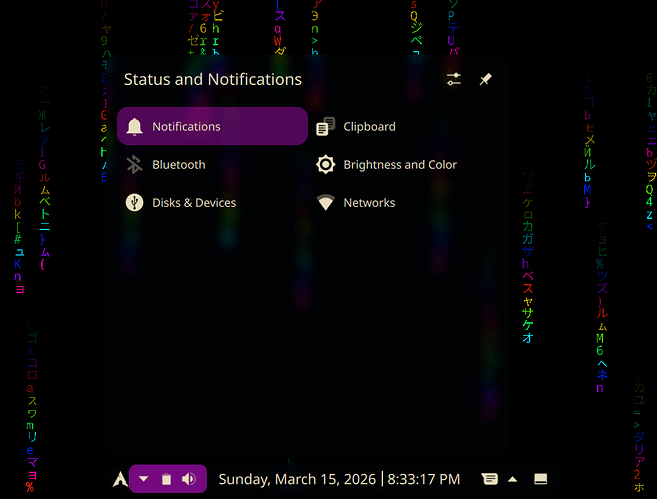This screenshot has height=499, width=657.
Task: Expand the down arrow in purple taskbar group
Action: coord(144,479)
